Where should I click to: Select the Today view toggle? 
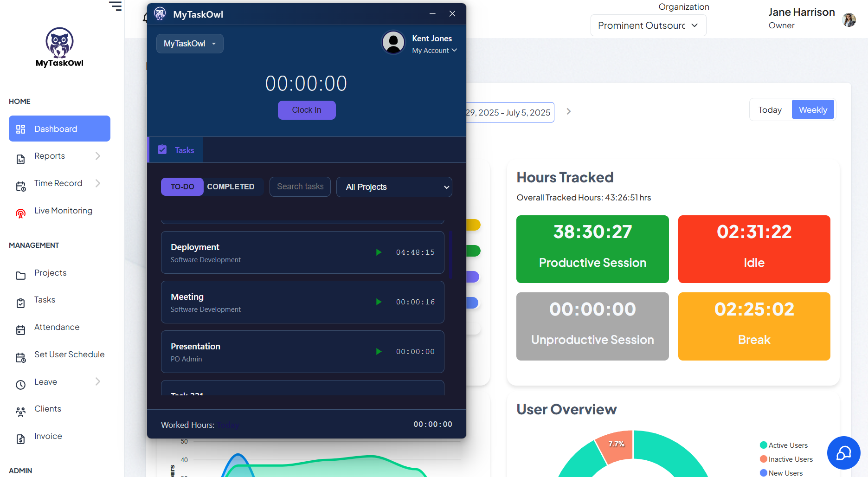(770, 110)
